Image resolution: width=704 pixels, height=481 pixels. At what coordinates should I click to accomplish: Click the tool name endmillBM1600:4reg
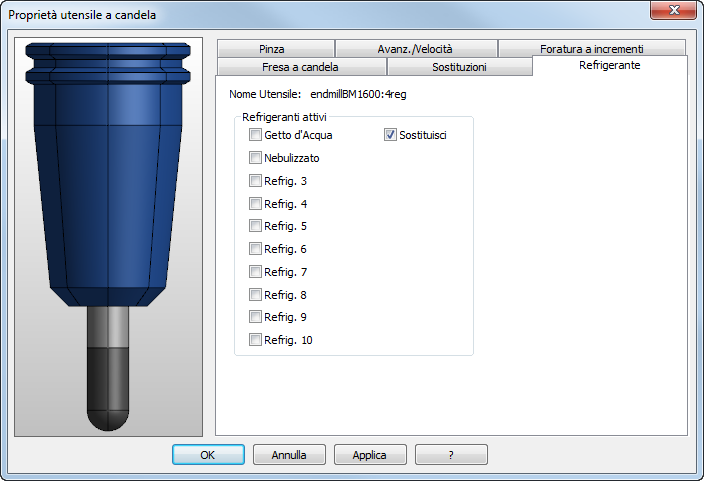(x=358, y=94)
